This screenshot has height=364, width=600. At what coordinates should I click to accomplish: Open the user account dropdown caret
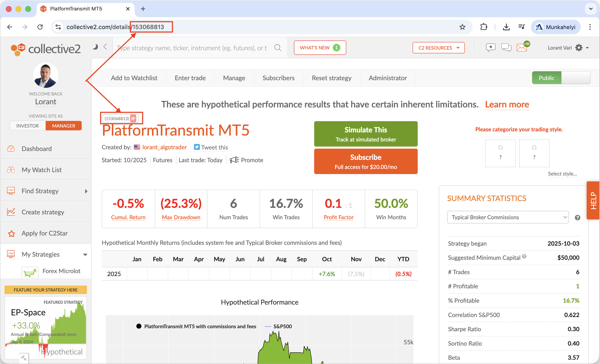click(587, 48)
